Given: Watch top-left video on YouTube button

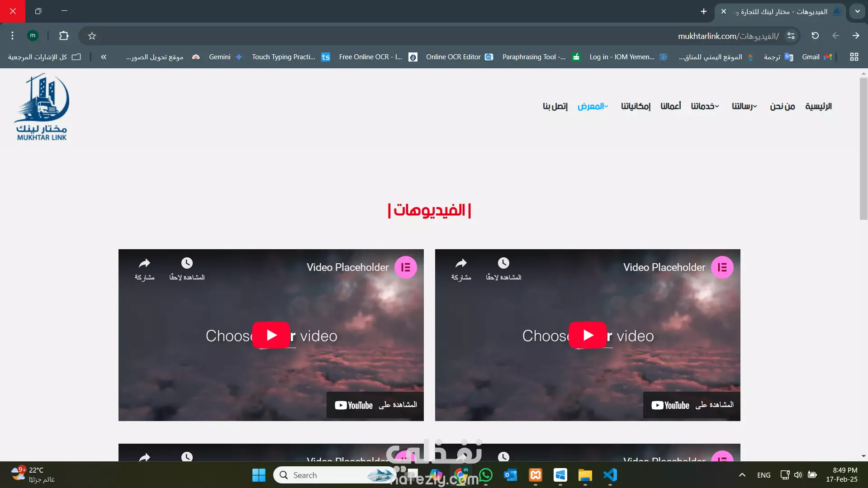Looking at the screenshot, I should [x=375, y=405].
